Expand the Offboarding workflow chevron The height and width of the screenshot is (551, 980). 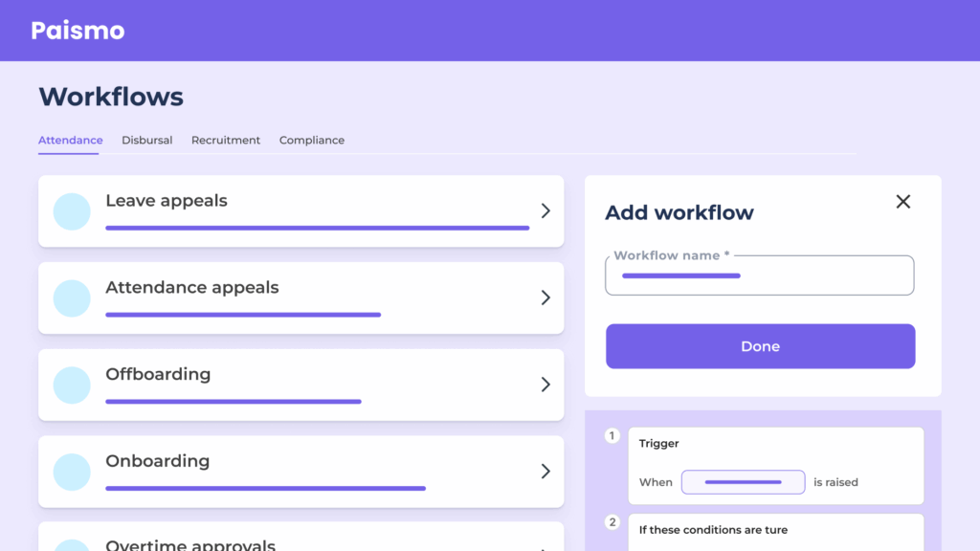point(546,385)
